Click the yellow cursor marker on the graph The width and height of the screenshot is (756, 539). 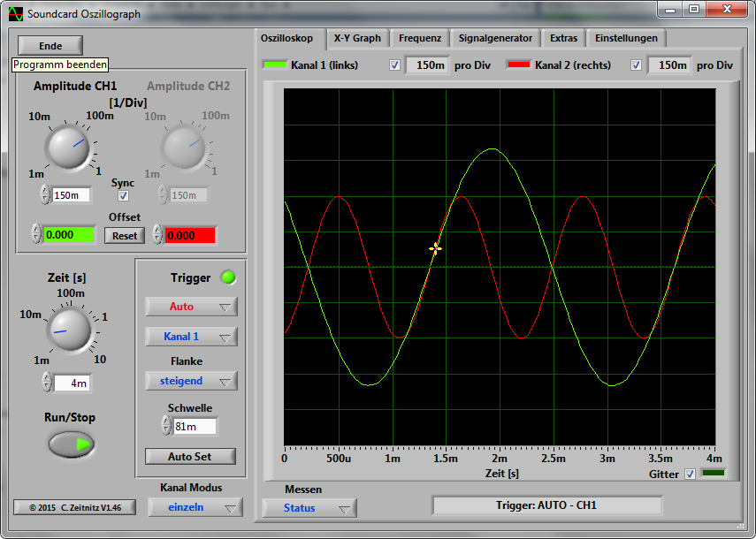coord(435,248)
